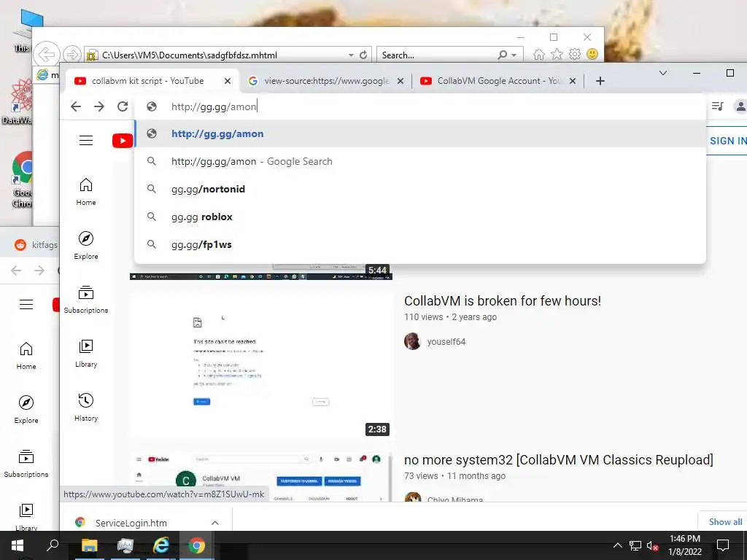The height and width of the screenshot is (560, 747).
Task: Open Explore in back YouTube window sidebar
Action: coord(26,410)
